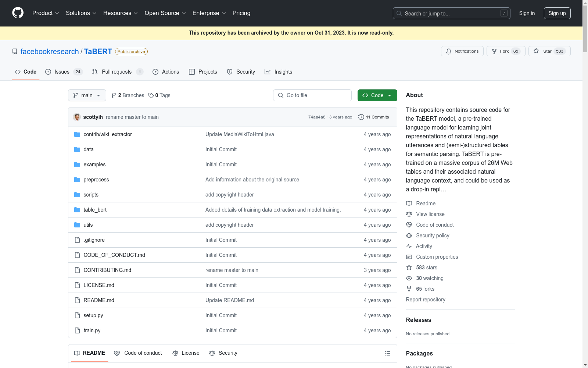Image resolution: width=588 pixels, height=368 pixels.
Task: Open the Pricing link
Action: point(241,13)
